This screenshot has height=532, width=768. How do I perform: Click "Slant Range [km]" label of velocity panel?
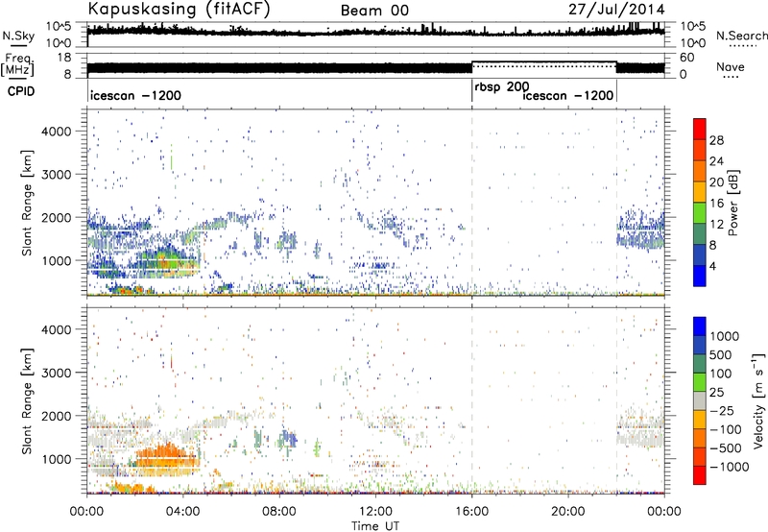click(x=27, y=400)
